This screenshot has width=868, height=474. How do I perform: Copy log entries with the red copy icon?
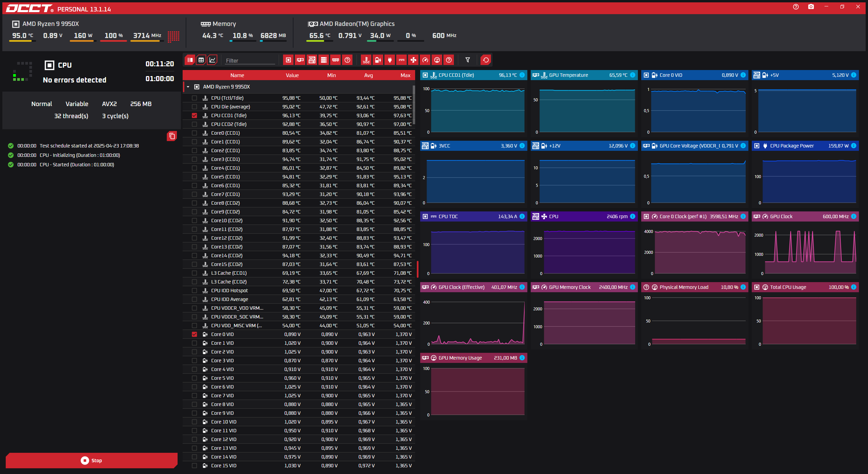[x=172, y=136]
